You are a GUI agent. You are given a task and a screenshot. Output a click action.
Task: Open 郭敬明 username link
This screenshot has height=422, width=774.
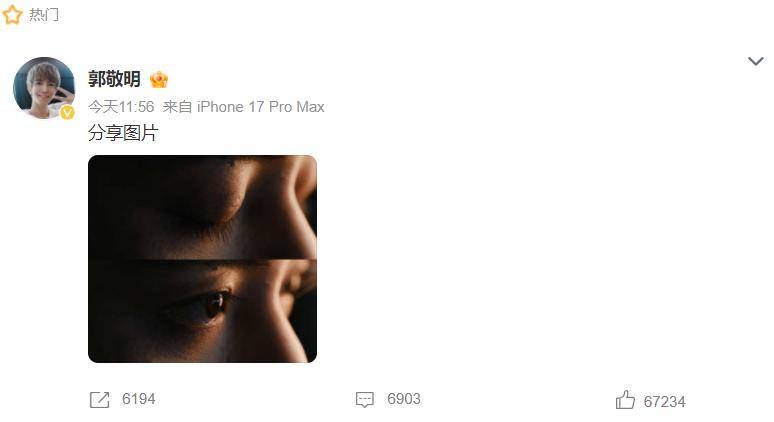114,79
